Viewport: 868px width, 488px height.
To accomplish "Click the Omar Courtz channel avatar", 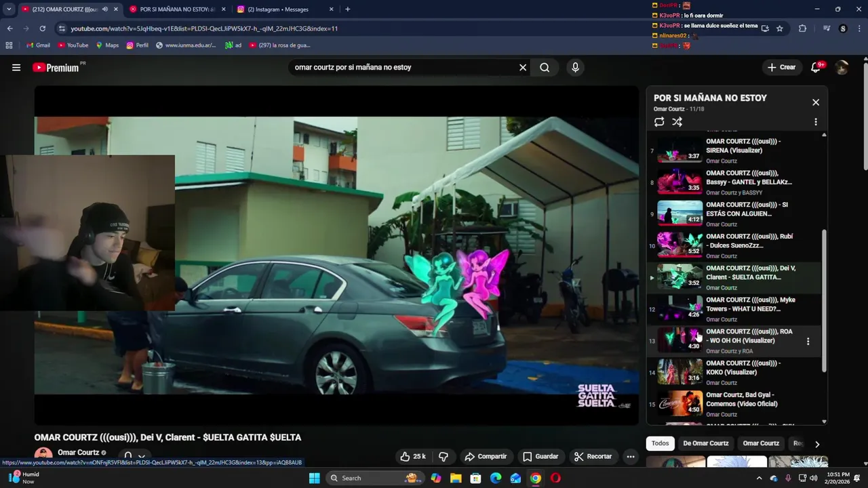I will 43,455.
